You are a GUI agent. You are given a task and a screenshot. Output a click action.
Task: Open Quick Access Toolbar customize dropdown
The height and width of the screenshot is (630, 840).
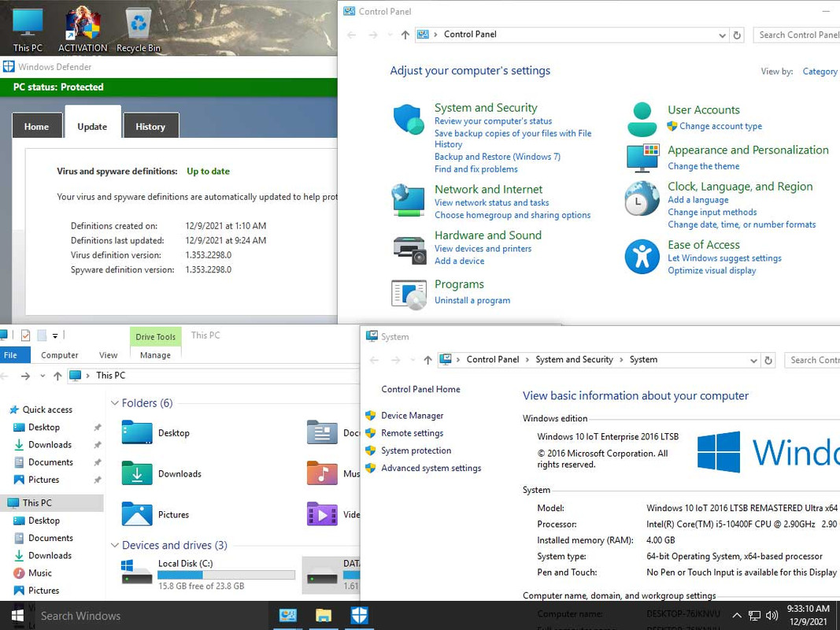coord(54,336)
